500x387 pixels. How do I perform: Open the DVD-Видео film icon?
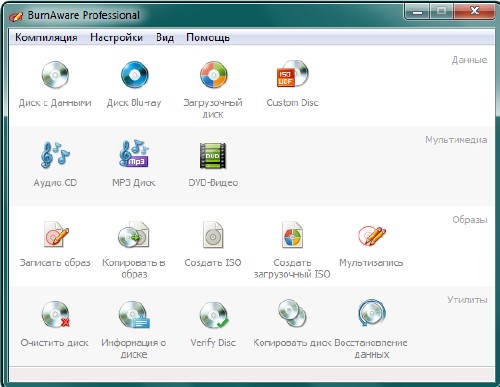(213, 155)
